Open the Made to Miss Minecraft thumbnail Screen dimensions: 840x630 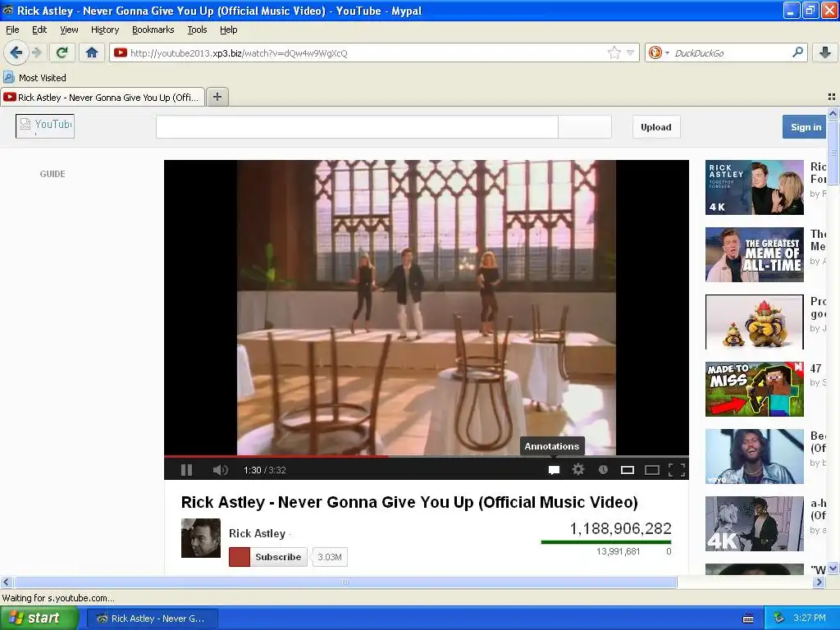click(755, 389)
